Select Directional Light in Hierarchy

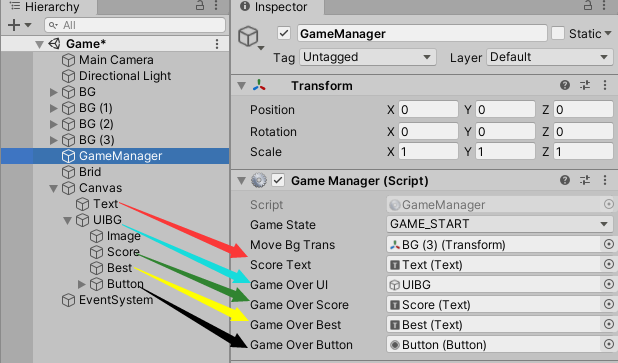[125, 76]
